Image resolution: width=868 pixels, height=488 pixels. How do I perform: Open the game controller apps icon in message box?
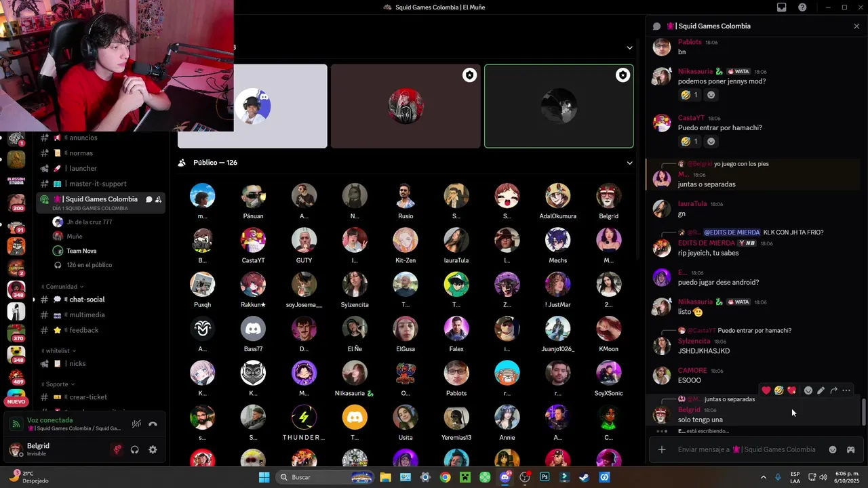(x=850, y=449)
